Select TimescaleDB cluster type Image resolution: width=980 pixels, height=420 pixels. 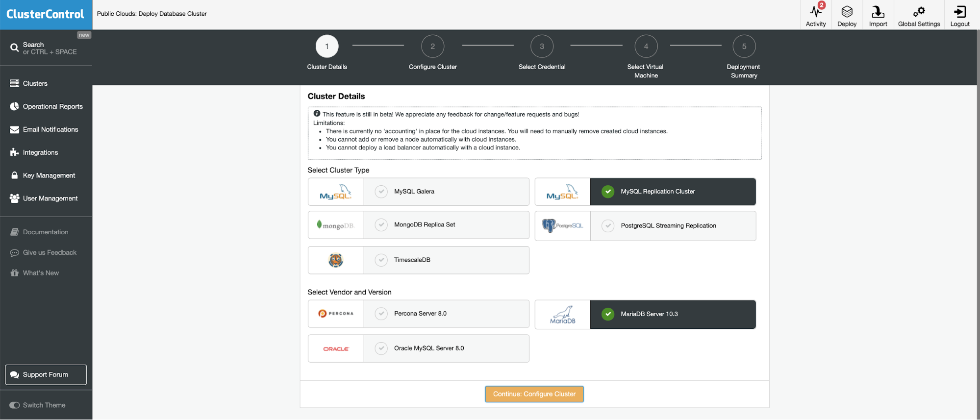pos(419,260)
